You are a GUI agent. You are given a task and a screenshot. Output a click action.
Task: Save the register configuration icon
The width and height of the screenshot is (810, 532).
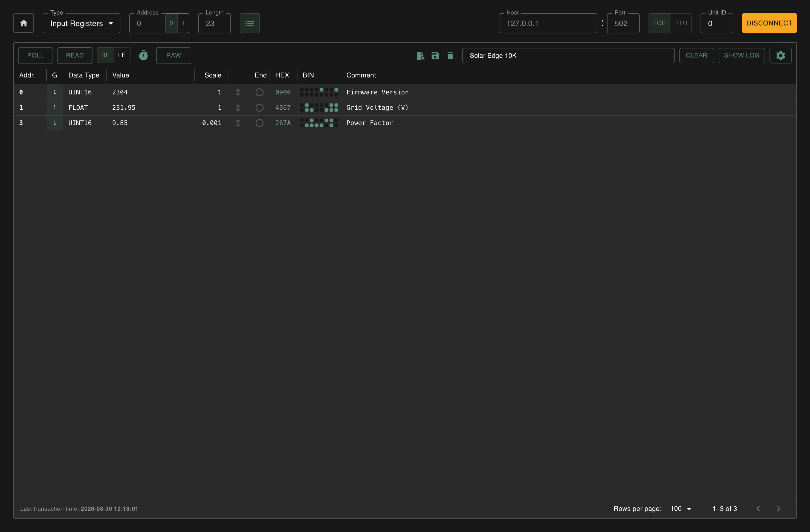point(435,56)
